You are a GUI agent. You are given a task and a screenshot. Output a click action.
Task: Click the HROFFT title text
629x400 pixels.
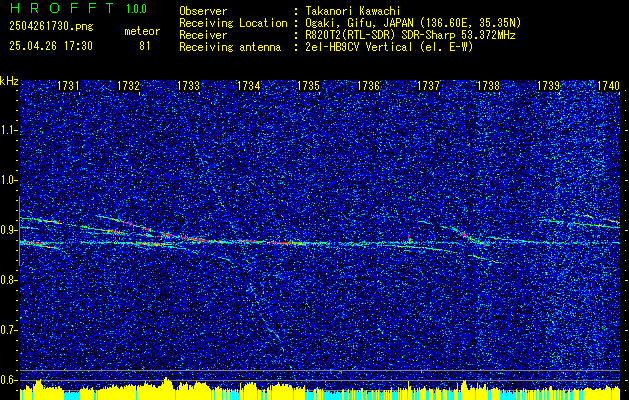tap(61, 8)
